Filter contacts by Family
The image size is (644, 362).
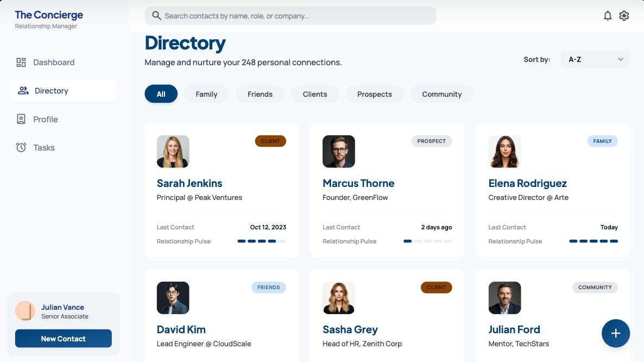click(206, 94)
